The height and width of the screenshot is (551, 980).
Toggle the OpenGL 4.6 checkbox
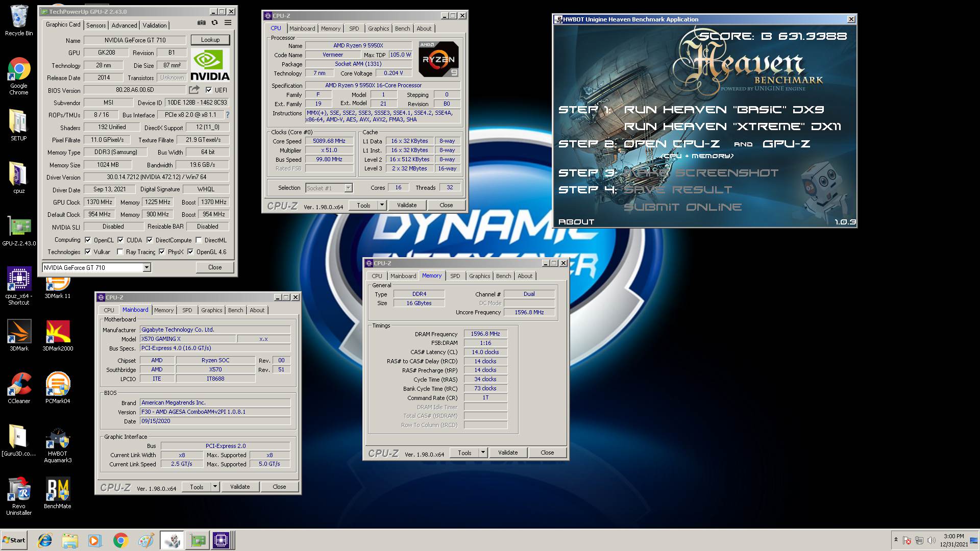(x=190, y=252)
